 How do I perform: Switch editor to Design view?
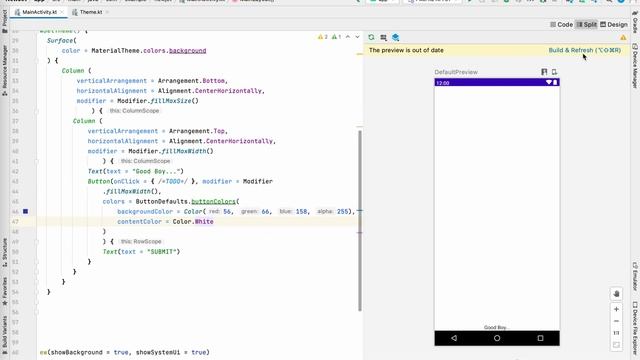pyautogui.click(x=614, y=24)
